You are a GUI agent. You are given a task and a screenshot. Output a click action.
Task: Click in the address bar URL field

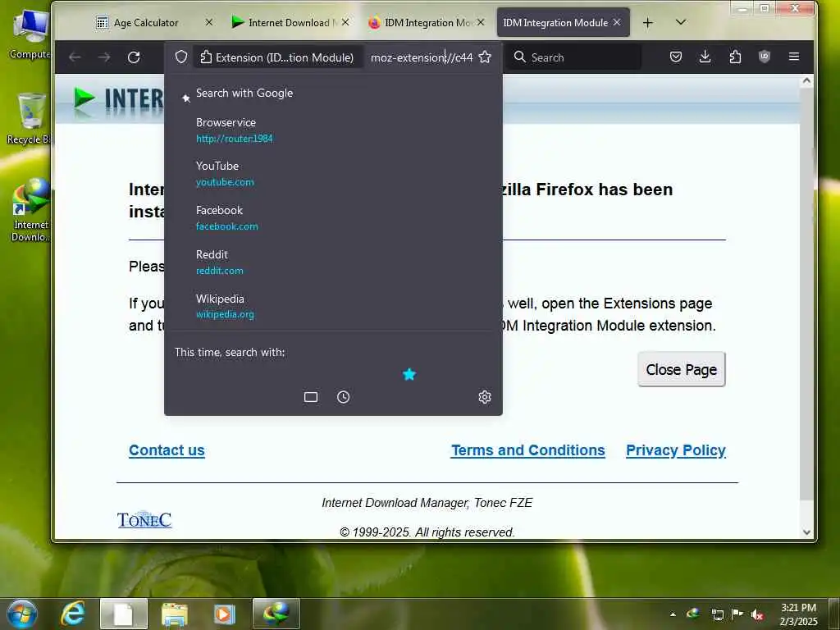click(421, 57)
